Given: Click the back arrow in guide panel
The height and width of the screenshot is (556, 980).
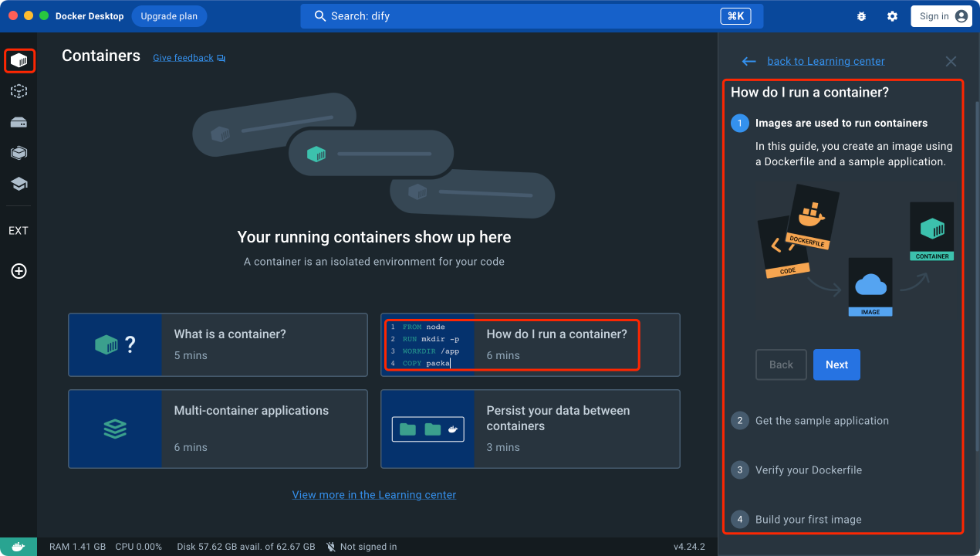Looking at the screenshot, I should [749, 61].
